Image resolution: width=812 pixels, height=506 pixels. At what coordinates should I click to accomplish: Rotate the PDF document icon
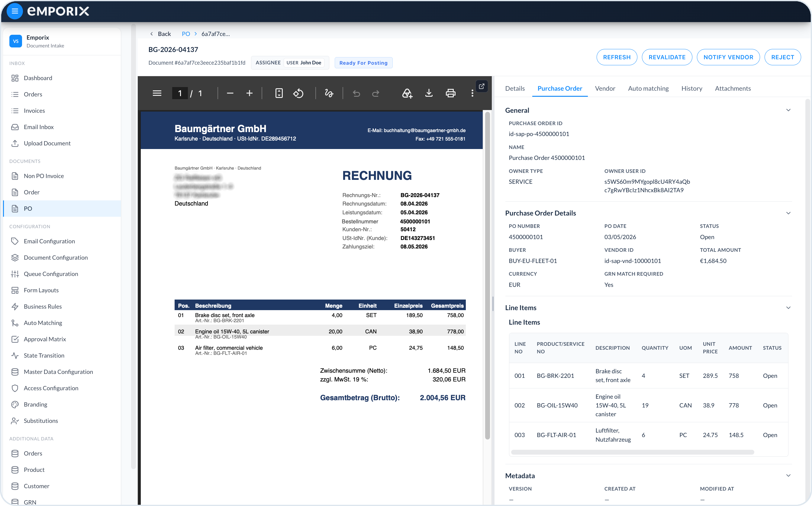(x=298, y=93)
